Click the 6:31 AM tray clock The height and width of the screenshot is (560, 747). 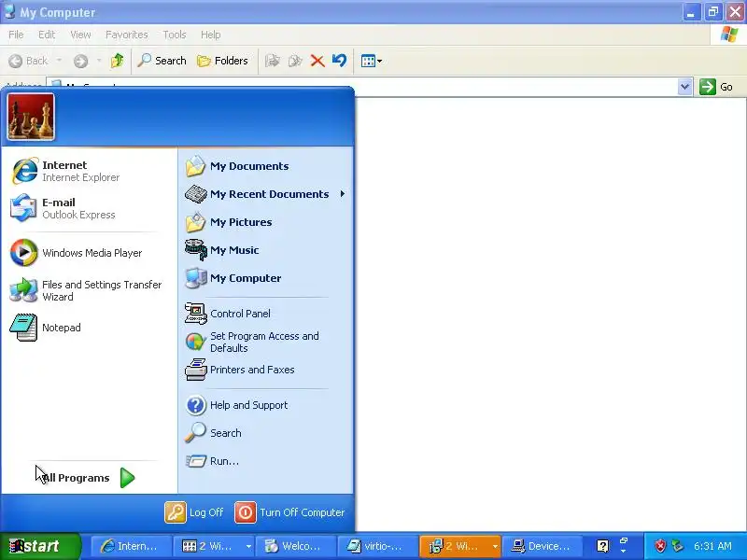(712, 546)
